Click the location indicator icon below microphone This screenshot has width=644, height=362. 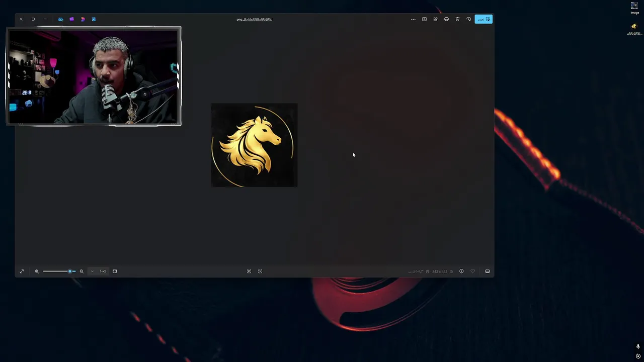pyautogui.click(x=638, y=356)
